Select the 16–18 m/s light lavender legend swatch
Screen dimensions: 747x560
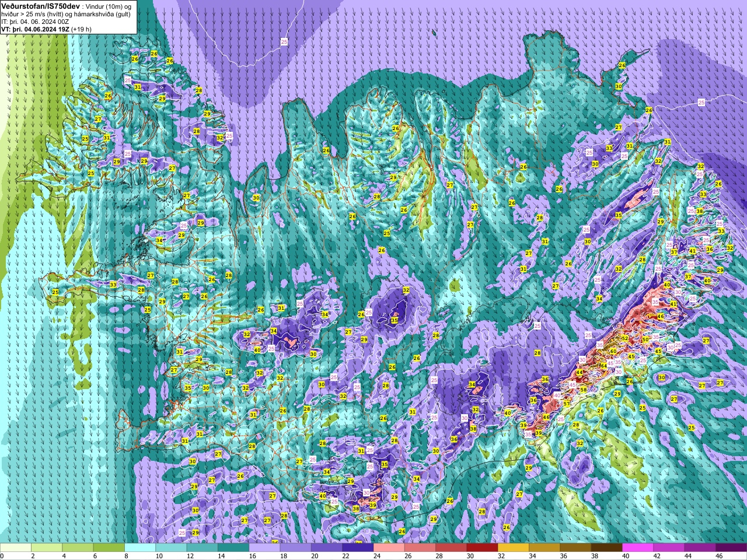point(265,548)
